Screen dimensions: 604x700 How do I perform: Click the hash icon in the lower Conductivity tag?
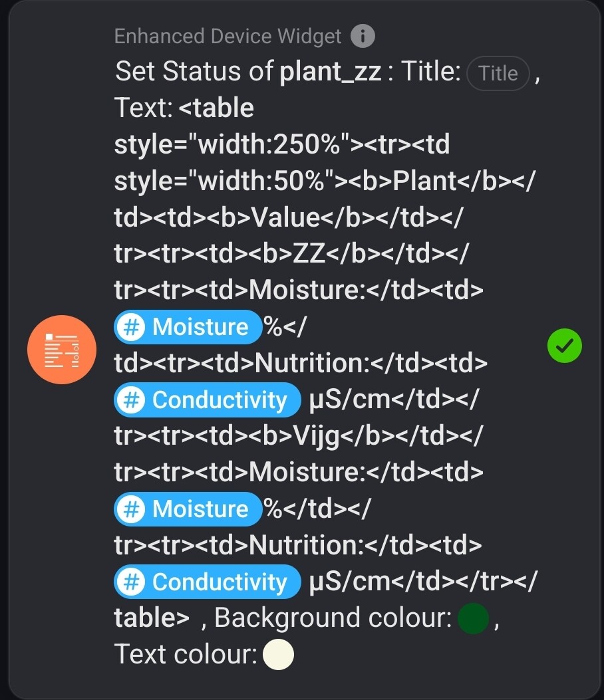click(x=132, y=582)
